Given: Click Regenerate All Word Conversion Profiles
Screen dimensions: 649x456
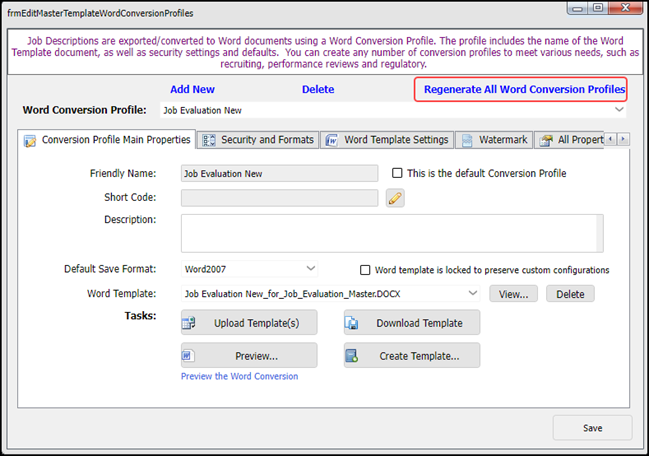Looking at the screenshot, I should click(x=524, y=89).
